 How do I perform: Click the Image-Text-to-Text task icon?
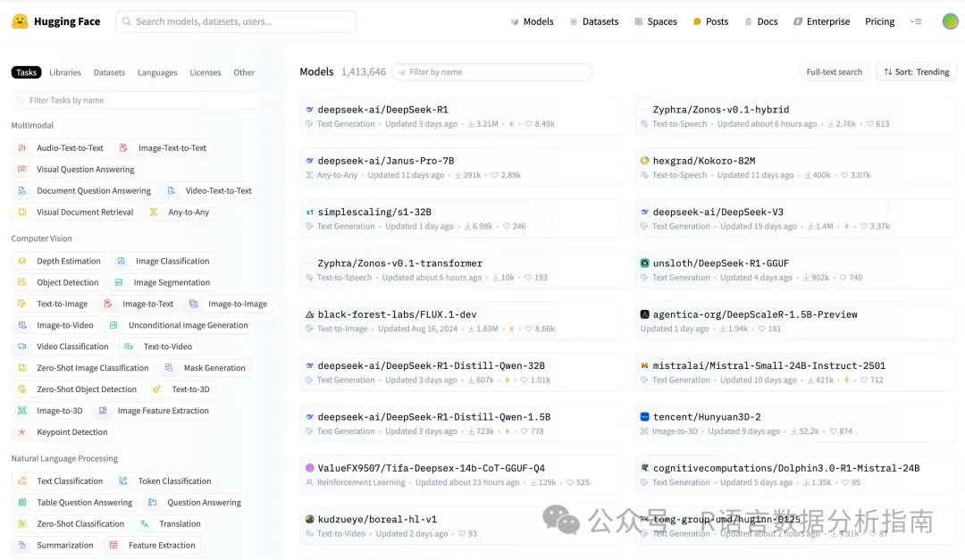123,147
